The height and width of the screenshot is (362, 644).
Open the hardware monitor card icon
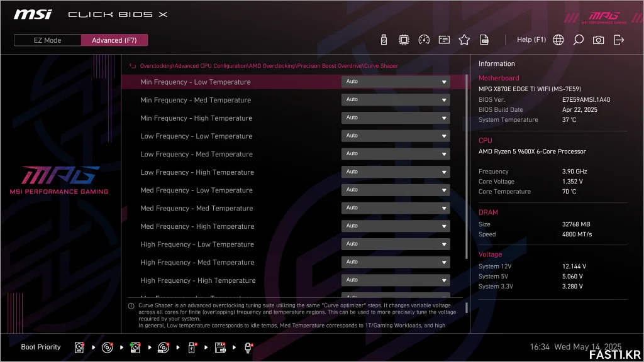tap(444, 40)
